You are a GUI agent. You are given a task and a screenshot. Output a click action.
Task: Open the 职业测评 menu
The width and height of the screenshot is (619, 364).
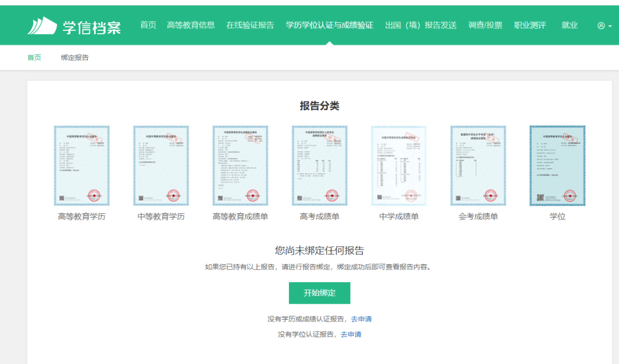pyautogui.click(x=530, y=25)
